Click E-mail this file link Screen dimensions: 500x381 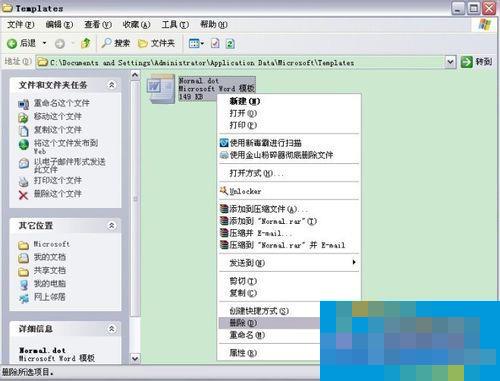pos(69,166)
